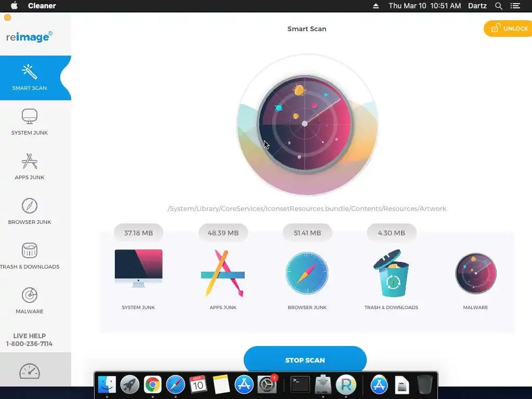Open Terminal from the Dock
Image resolution: width=532 pixels, height=399 pixels.
(x=300, y=385)
